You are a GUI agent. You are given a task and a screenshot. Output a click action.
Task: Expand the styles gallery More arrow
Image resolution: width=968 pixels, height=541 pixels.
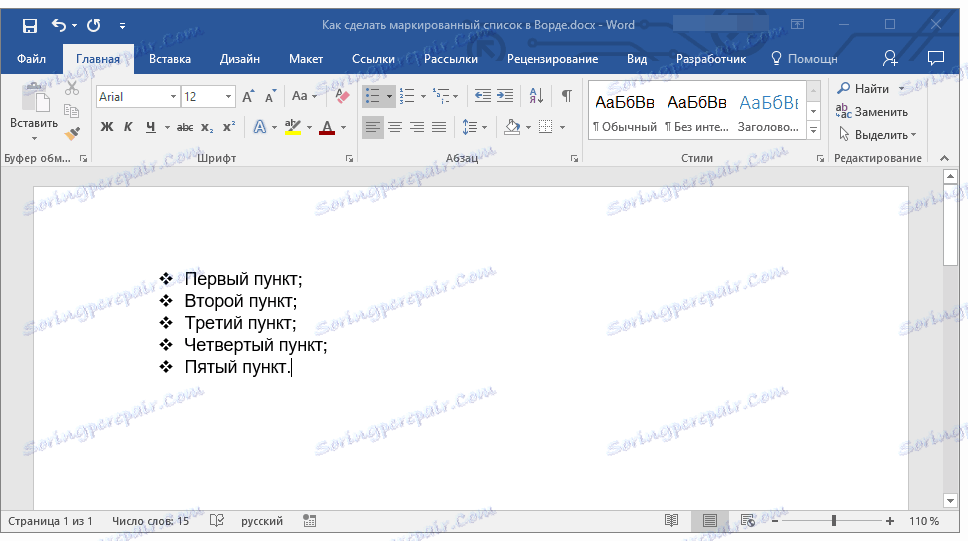tap(814, 131)
